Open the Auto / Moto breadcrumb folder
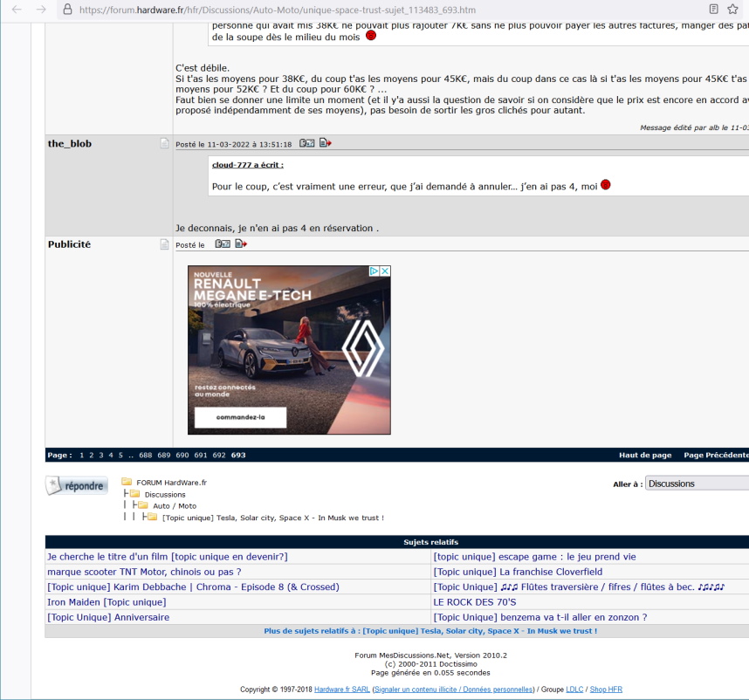The image size is (749, 700). click(175, 506)
